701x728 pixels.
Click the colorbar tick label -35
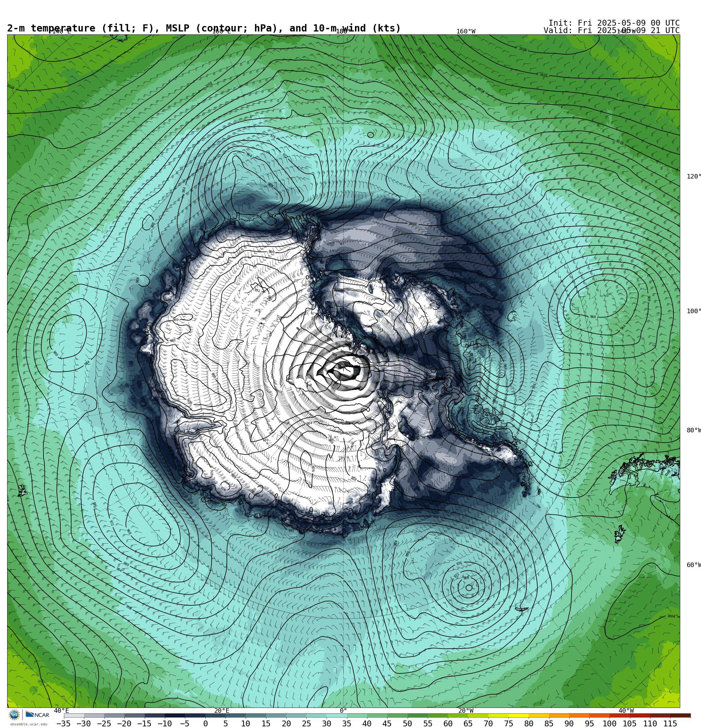tap(64, 723)
